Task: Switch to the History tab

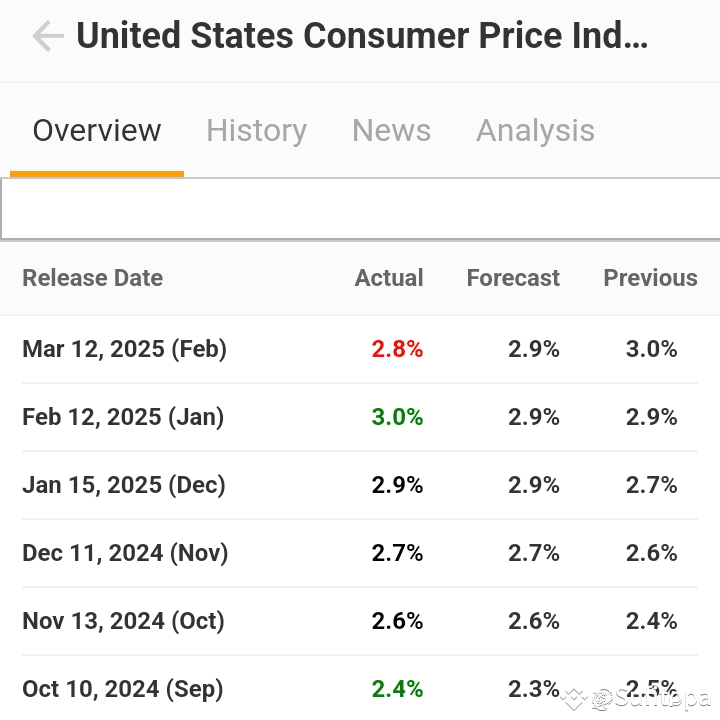Action: pyautogui.click(x=256, y=130)
